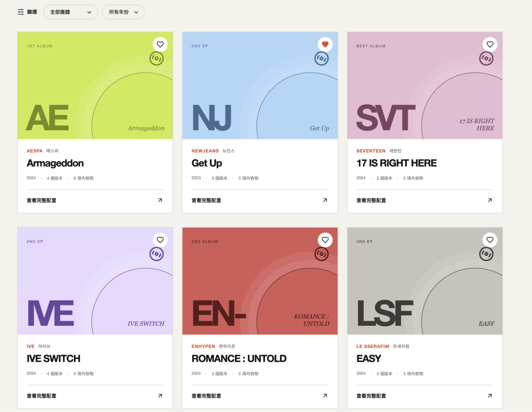Open the green AE Armageddon cover
This screenshot has width=532, height=412.
(95, 86)
